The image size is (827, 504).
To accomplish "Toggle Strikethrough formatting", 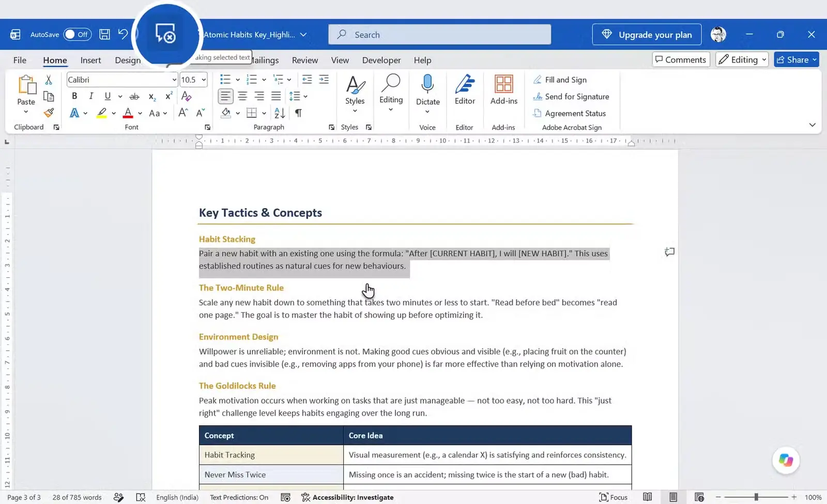I will [134, 97].
